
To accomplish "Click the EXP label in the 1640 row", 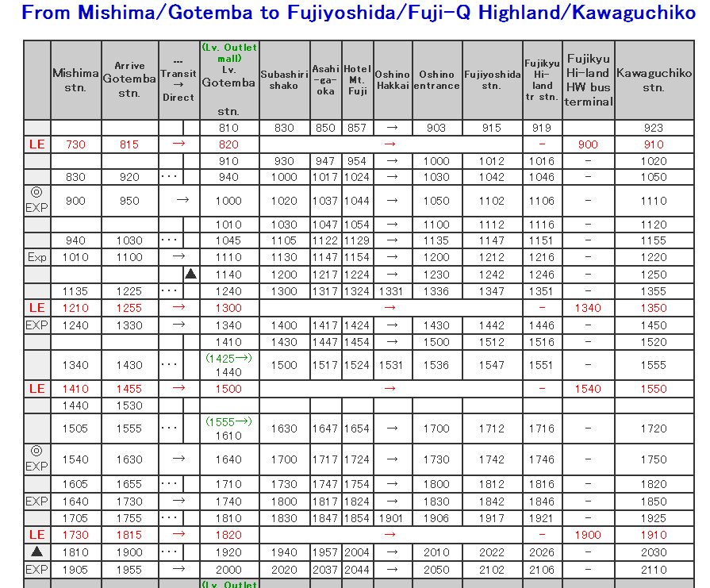I will point(36,501).
